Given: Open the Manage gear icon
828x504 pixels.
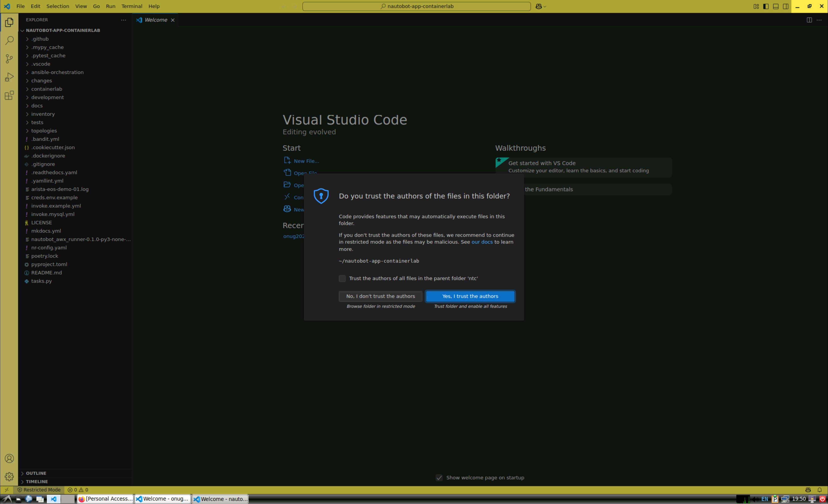Looking at the screenshot, I should pos(9,476).
